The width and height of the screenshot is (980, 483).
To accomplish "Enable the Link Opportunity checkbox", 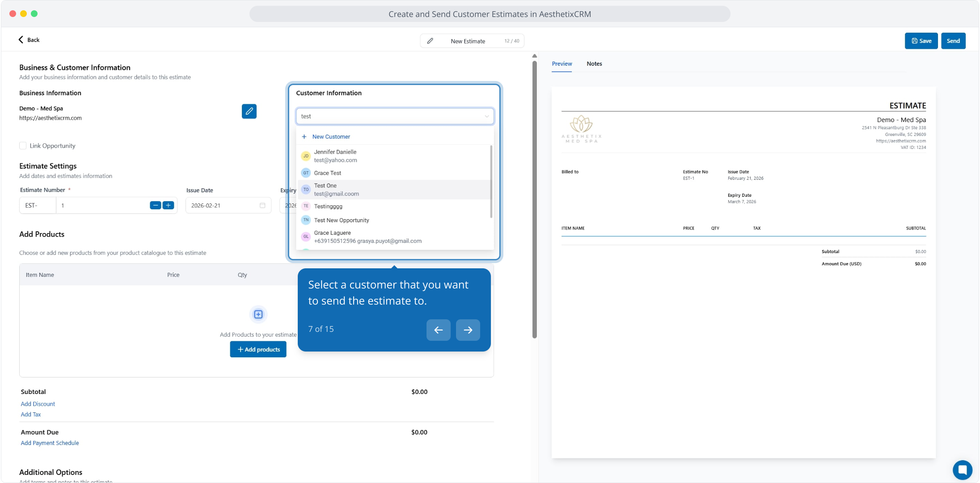I will (23, 145).
